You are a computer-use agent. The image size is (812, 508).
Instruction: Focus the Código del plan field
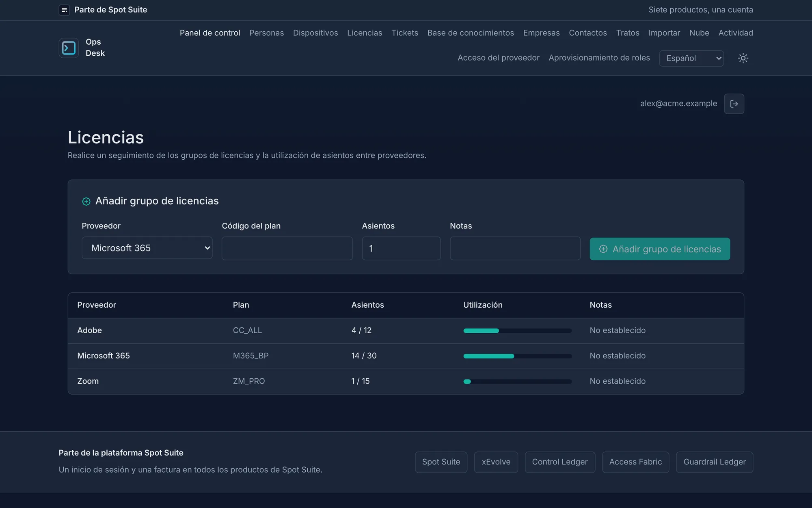(x=287, y=248)
